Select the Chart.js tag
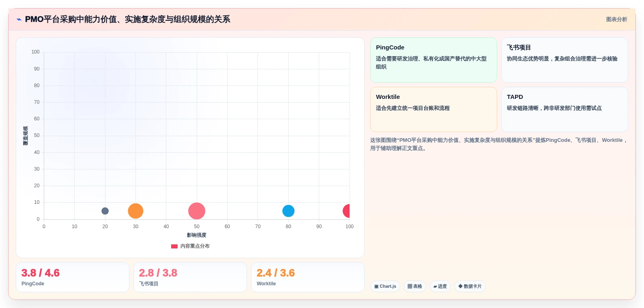Image resolution: width=644 pixels, height=308 pixels. tap(385, 286)
